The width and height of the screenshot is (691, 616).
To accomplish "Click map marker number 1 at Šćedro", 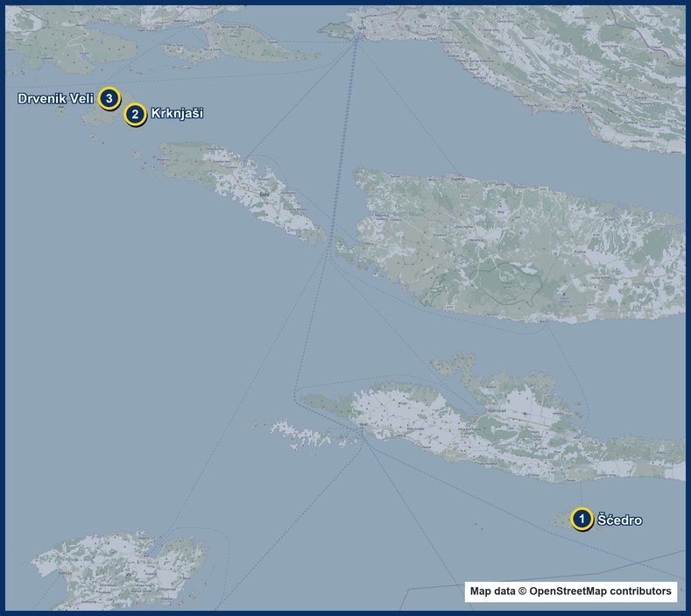I will [x=582, y=519].
